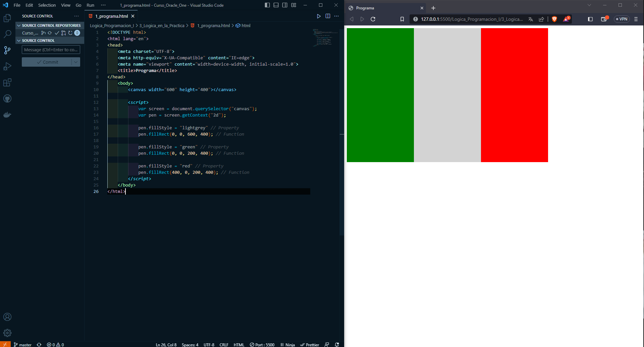
Task: Select the Programa browser tab
Action: [x=386, y=8]
